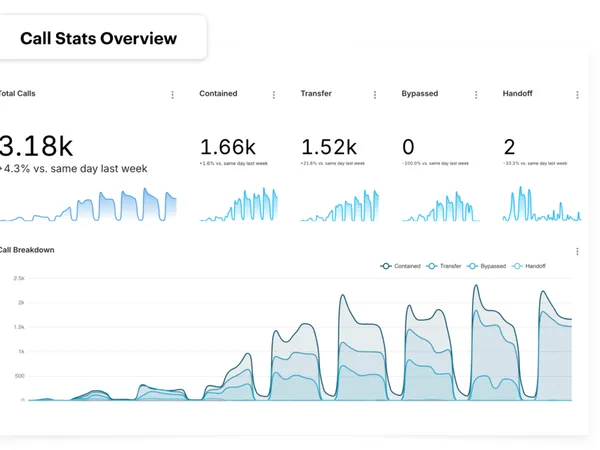Click the Handoff card sparkline
Screen dimensions: 600x450
click(x=542, y=206)
